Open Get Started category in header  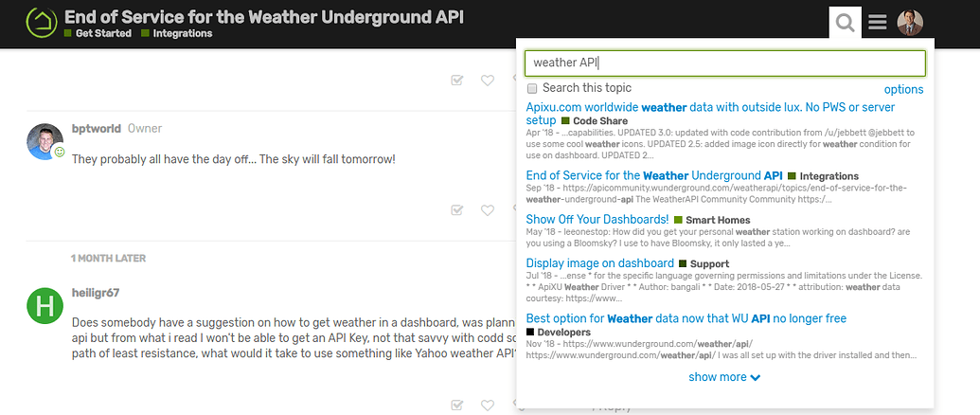click(x=98, y=34)
